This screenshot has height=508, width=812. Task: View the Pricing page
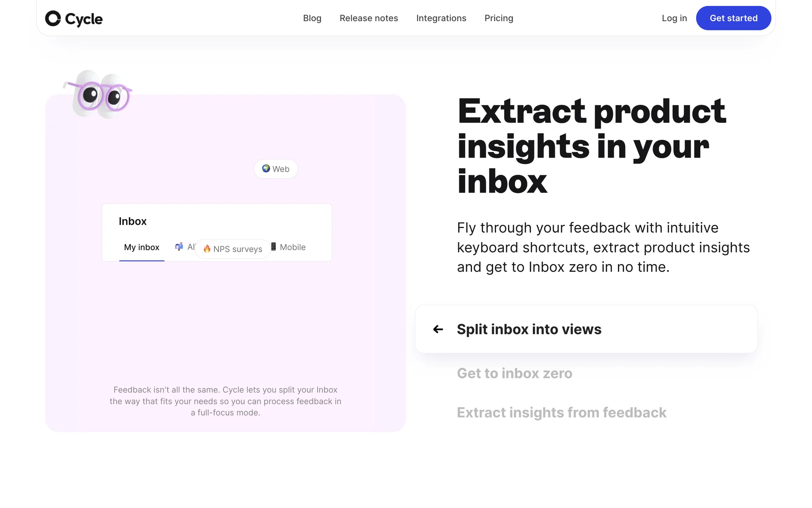point(499,18)
